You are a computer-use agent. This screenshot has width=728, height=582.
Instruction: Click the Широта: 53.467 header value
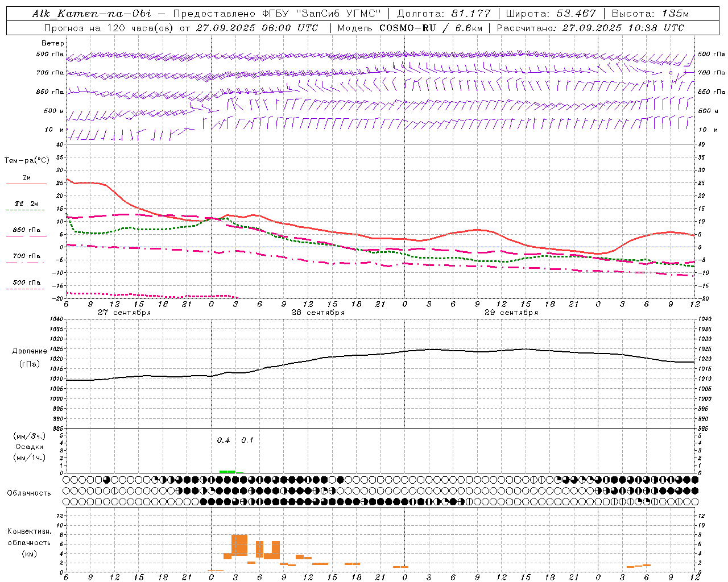(x=551, y=14)
